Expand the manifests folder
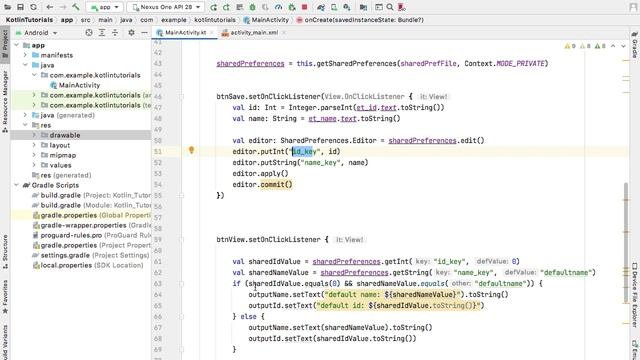 coord(25,55)
